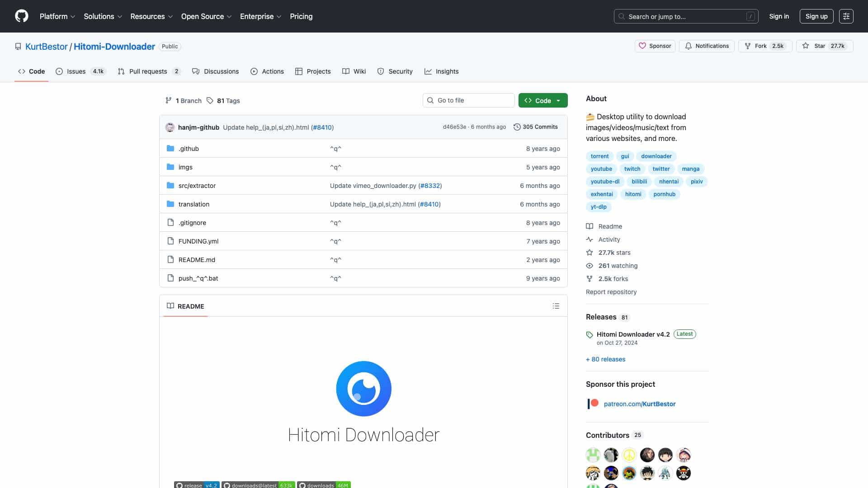
Task: Open the Hitomi Downloader v4.2 release
Action: tap(633, 334)
